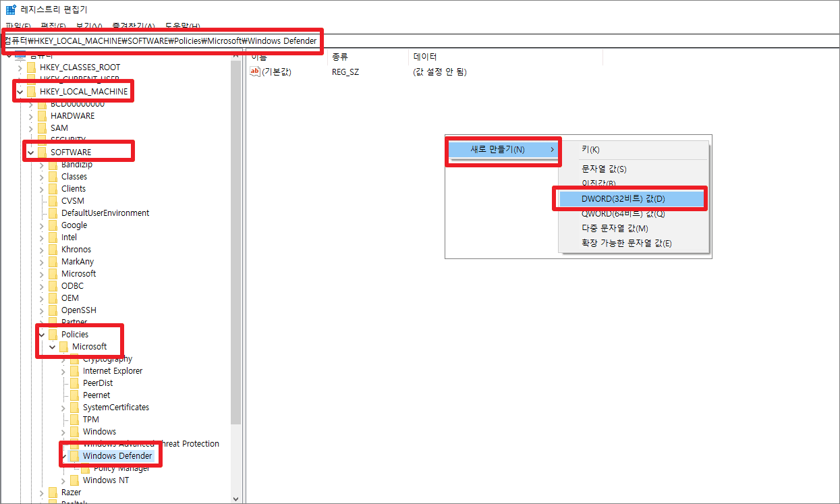Click the Peernet folder icon
Viewport: 840px width, 504px height.
(75, 395)
